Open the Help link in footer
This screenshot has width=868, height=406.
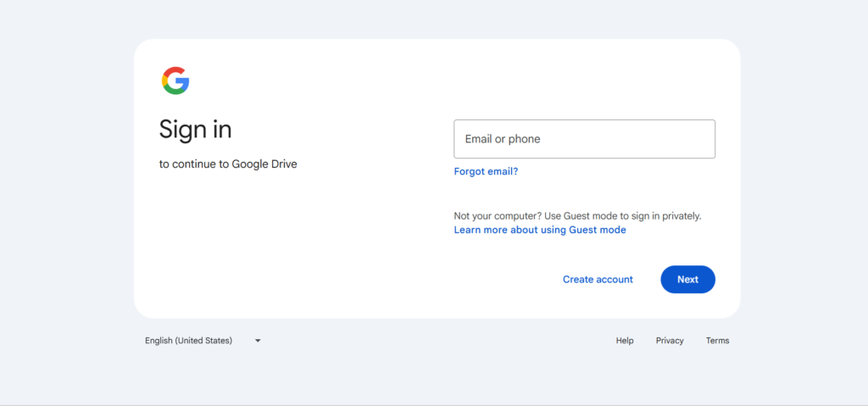(x=625, y=341)
